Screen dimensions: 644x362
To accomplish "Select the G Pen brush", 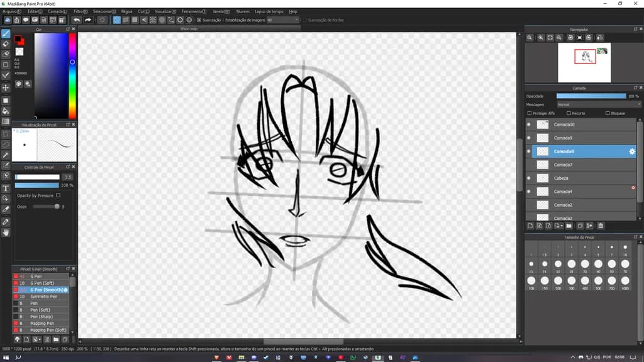I will (x=41, y=277).
